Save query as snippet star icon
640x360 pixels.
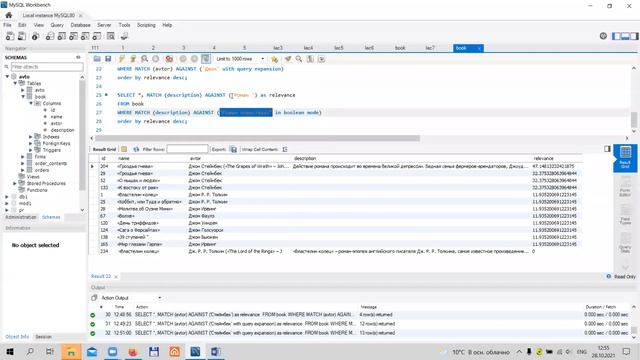[275, 59]
